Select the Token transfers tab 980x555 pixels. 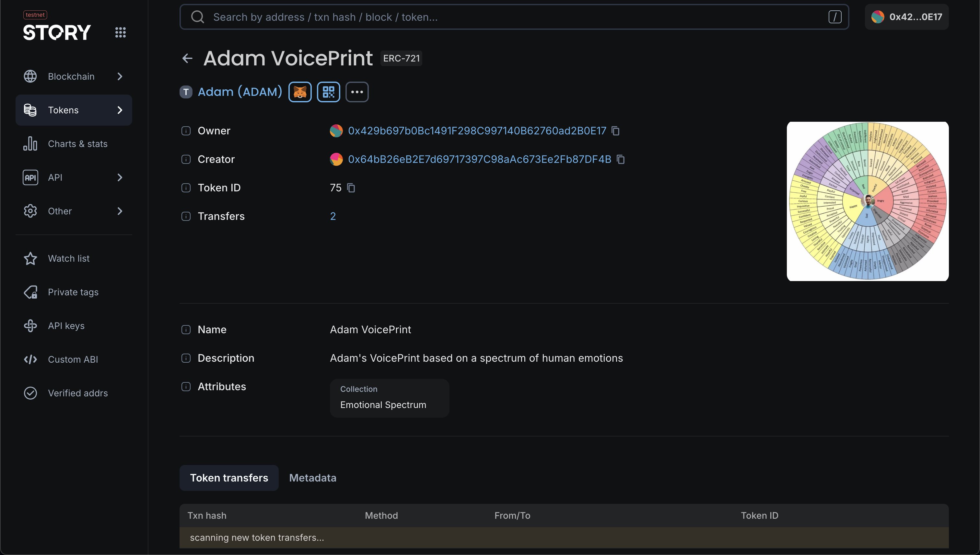click(229, 478)
